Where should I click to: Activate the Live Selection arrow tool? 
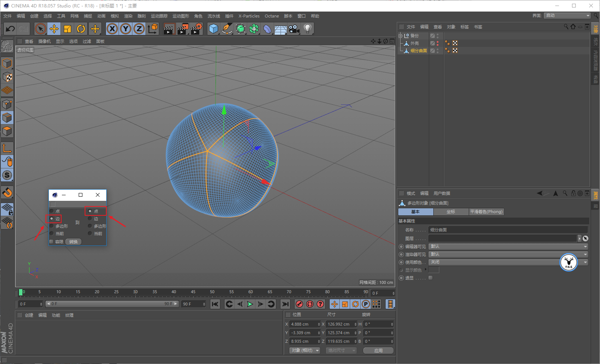41,29
